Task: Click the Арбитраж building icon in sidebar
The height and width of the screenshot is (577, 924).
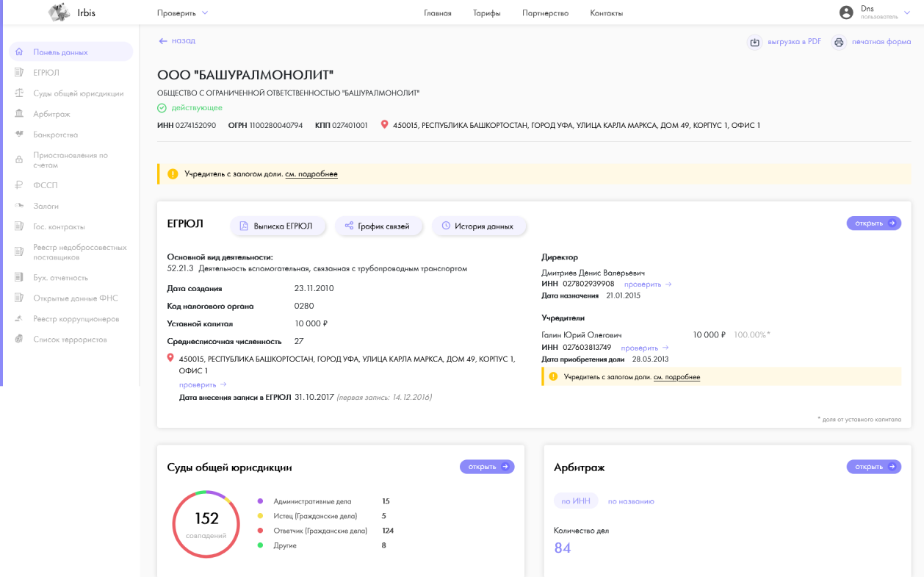Action: [19, 114]
